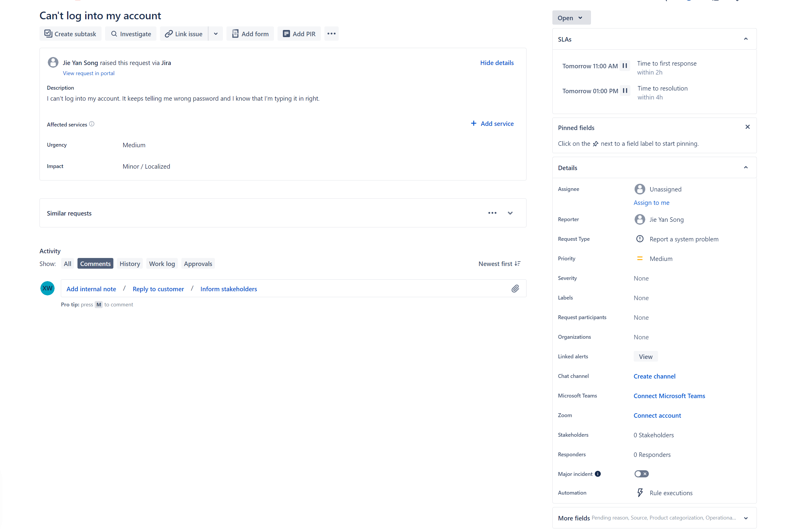The image size is (810, 532).
Task: Open View request in portal link
Action: pyautogui.click(x=88, y=73)
